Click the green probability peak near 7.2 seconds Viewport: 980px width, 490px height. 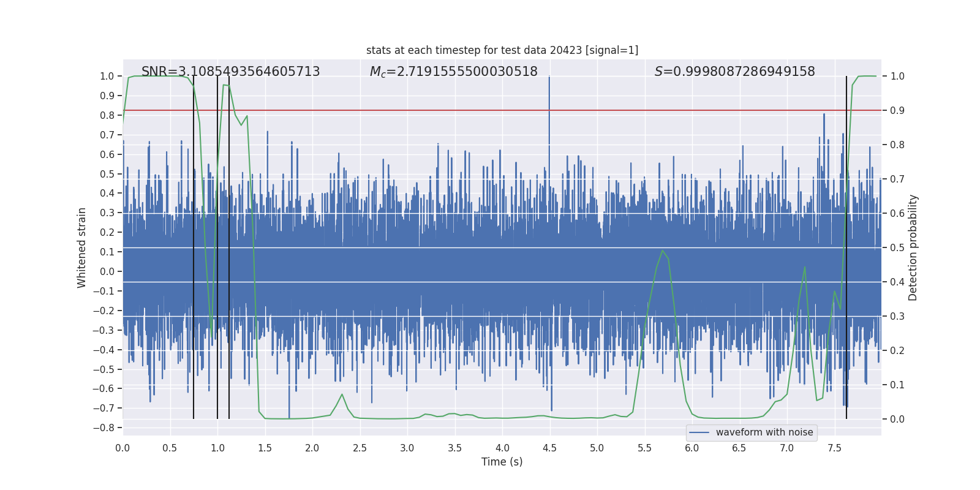point(804,268)
